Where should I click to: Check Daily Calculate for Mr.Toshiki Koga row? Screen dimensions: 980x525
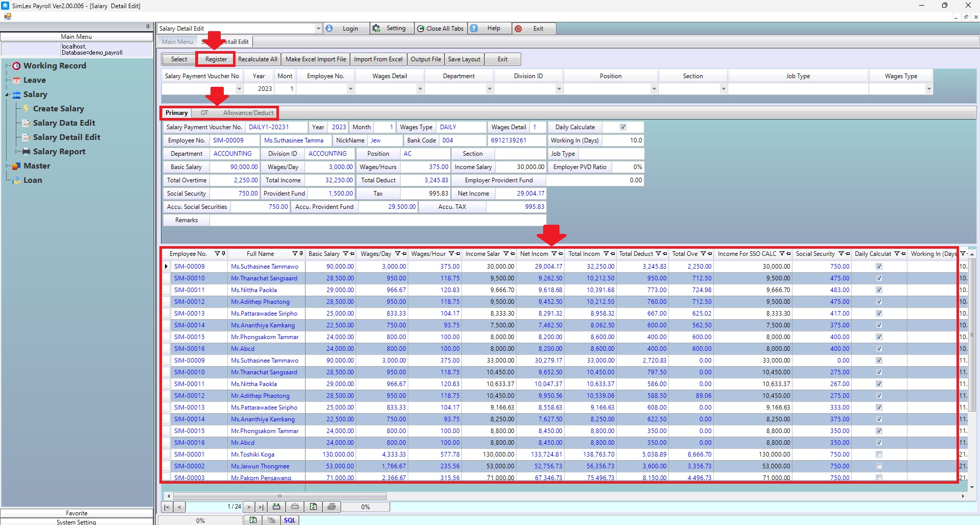(x=879, y=455)
